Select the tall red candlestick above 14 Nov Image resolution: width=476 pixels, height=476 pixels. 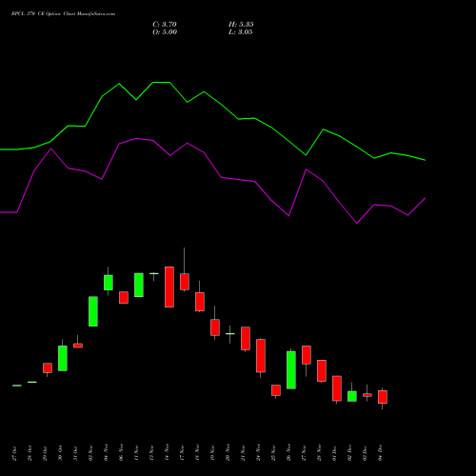pyautogui.click(x=169, y=287)
